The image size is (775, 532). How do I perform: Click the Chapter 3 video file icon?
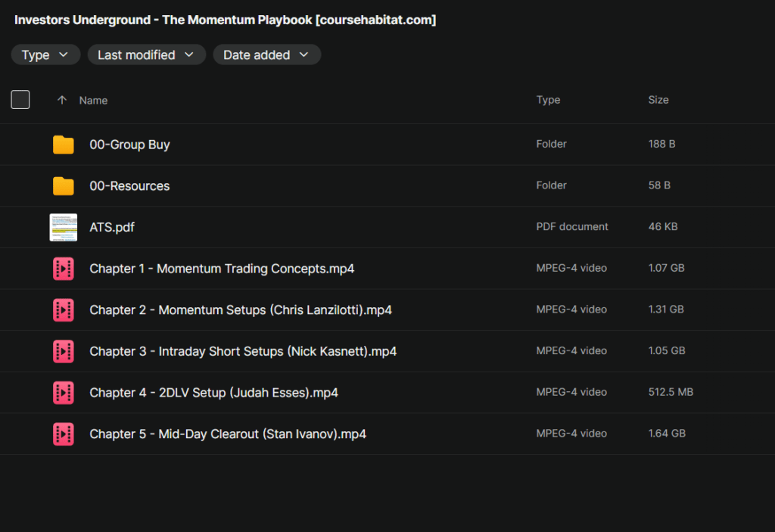click(x=64, y=352)
